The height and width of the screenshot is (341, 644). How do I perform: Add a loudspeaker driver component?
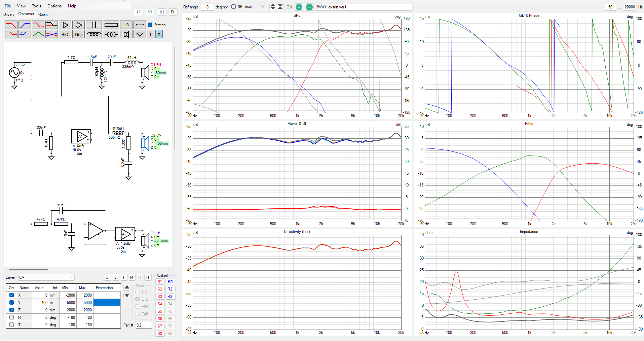pos(126,34)
